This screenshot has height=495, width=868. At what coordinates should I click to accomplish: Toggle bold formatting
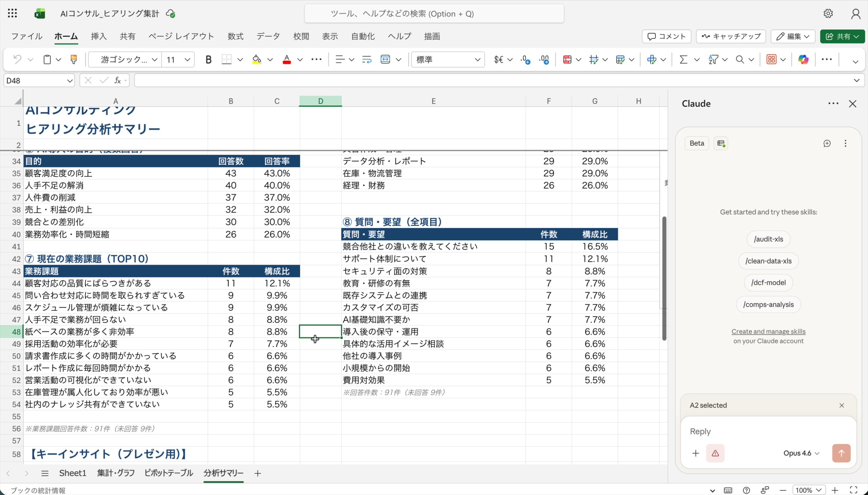click(208, 59)
